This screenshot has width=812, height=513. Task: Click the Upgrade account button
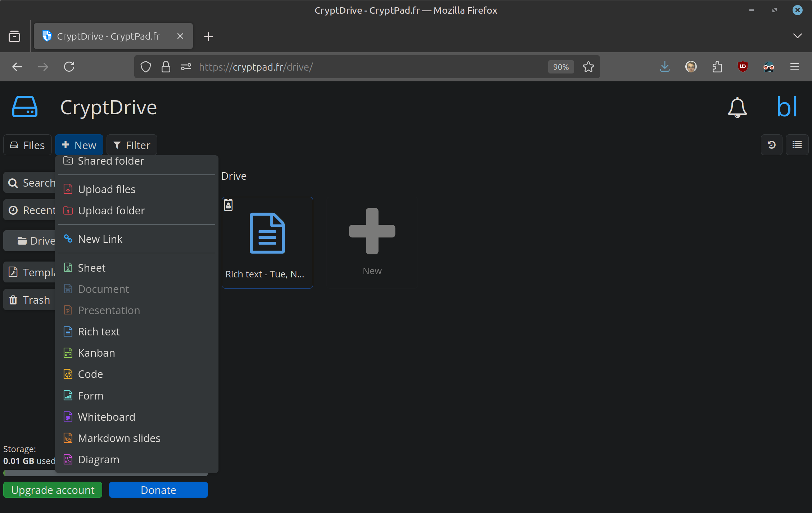[x=53, y=490]
